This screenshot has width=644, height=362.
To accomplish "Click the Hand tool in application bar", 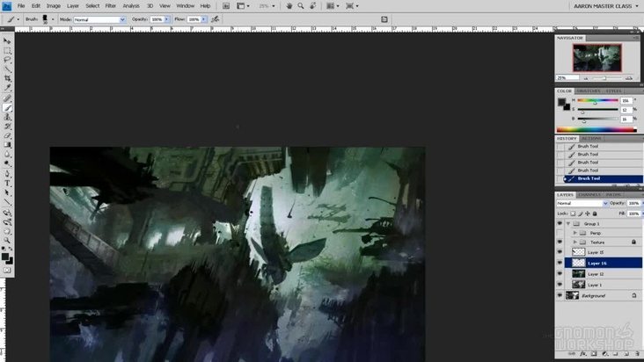I will pyautogui.click(x=289, y=6).
